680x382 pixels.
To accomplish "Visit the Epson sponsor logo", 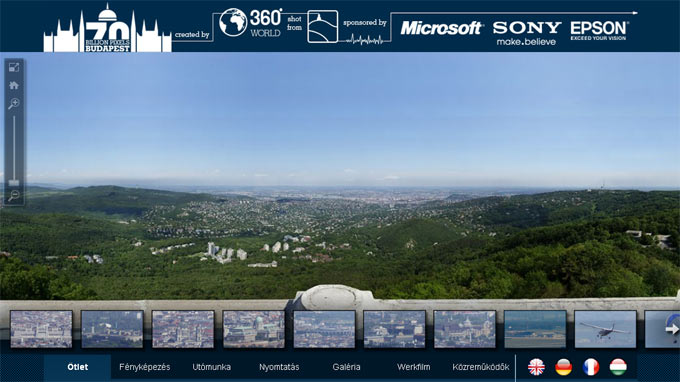I will click(x=598, y=30).
